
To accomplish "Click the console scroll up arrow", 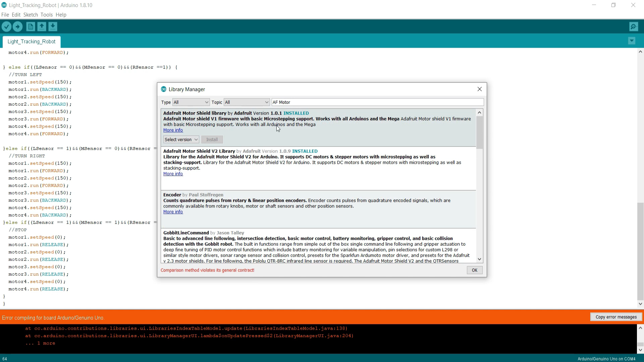I will click(x=640, y=328).
